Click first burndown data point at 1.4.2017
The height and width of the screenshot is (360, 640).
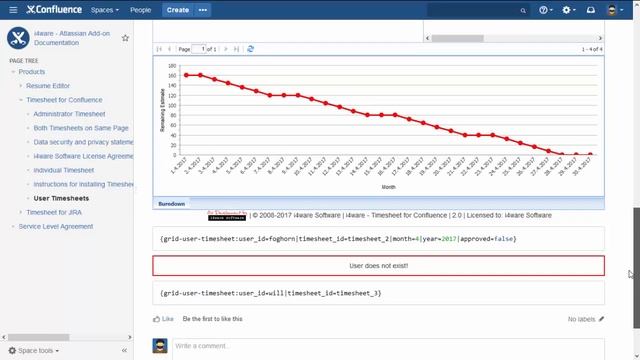pos(187,75)
